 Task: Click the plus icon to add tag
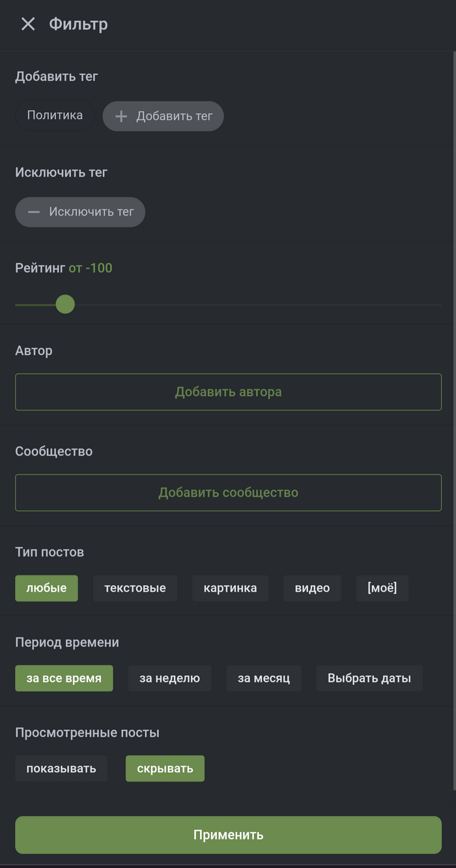(121, 116)
